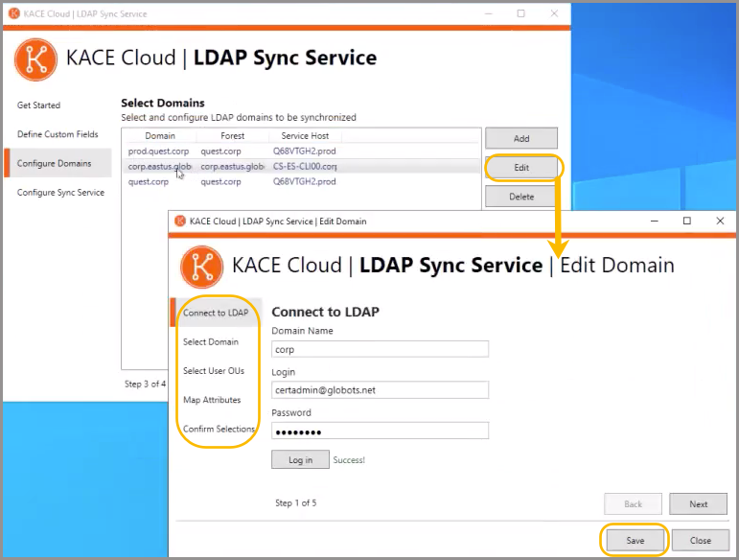The width and height of the screenshot is (739, 560).
Task: Click the Log in button
Action: point(300,460)
